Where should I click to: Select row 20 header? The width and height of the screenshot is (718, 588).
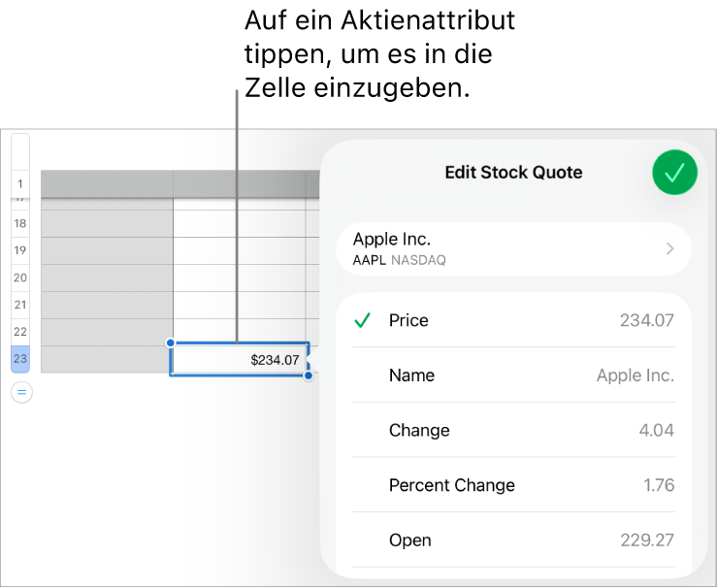[20, 278]
